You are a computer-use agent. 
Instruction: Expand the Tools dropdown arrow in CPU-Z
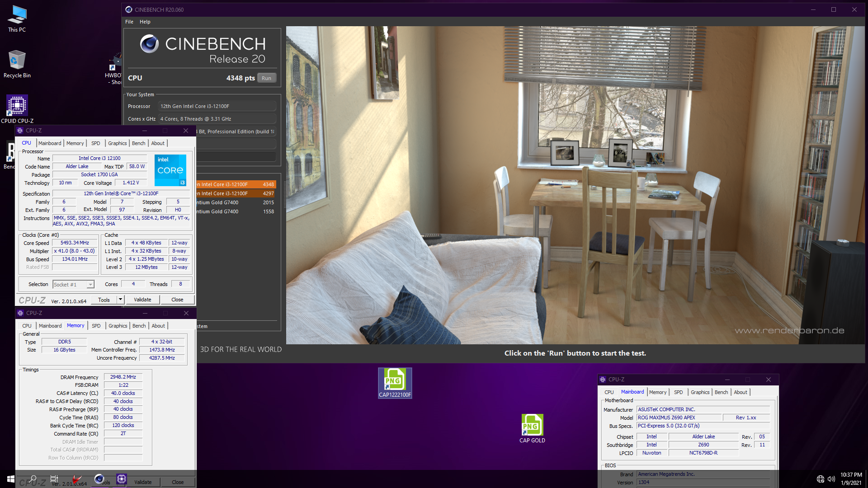(x=120, y=300)
